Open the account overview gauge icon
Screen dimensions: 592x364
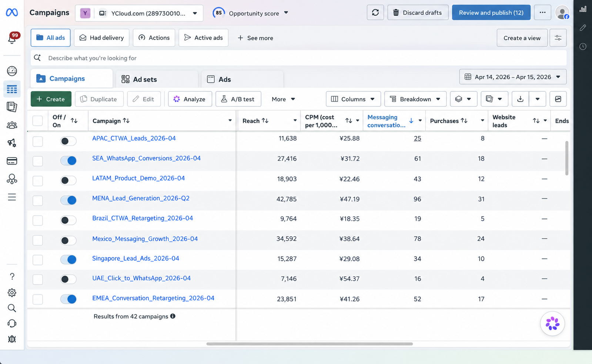click(12, 71)
